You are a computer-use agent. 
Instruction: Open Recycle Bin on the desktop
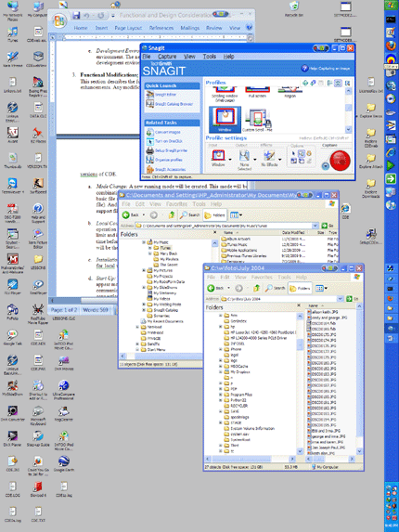(x=294, y=9)
